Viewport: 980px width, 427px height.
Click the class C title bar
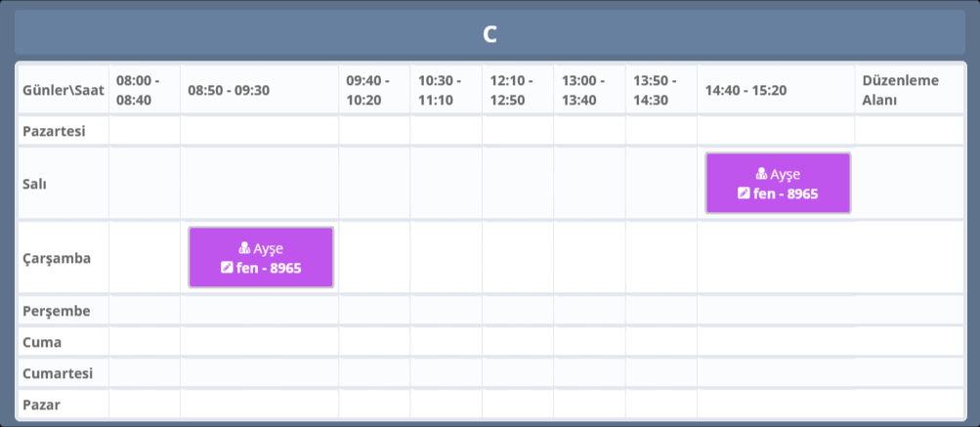[490, 34]
